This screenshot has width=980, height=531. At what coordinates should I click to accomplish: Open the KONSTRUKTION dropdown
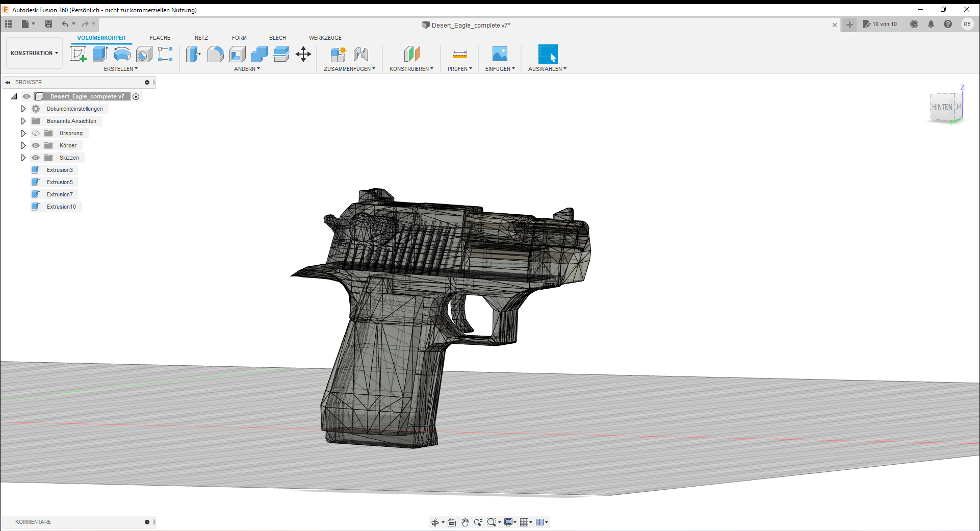34,53
